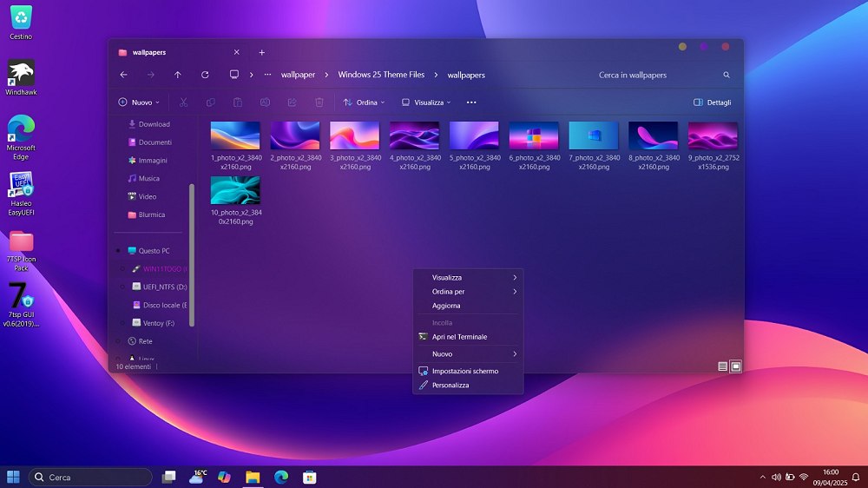Open Microsoft Store from taskbar
The height and width of the screenshot is (488, 868).
[x=310, y=477]
